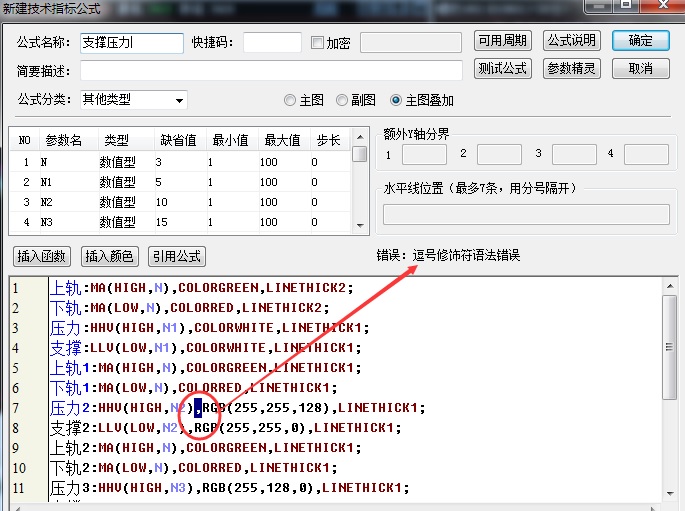Run 测试公式 to test formula

point(502,69)
